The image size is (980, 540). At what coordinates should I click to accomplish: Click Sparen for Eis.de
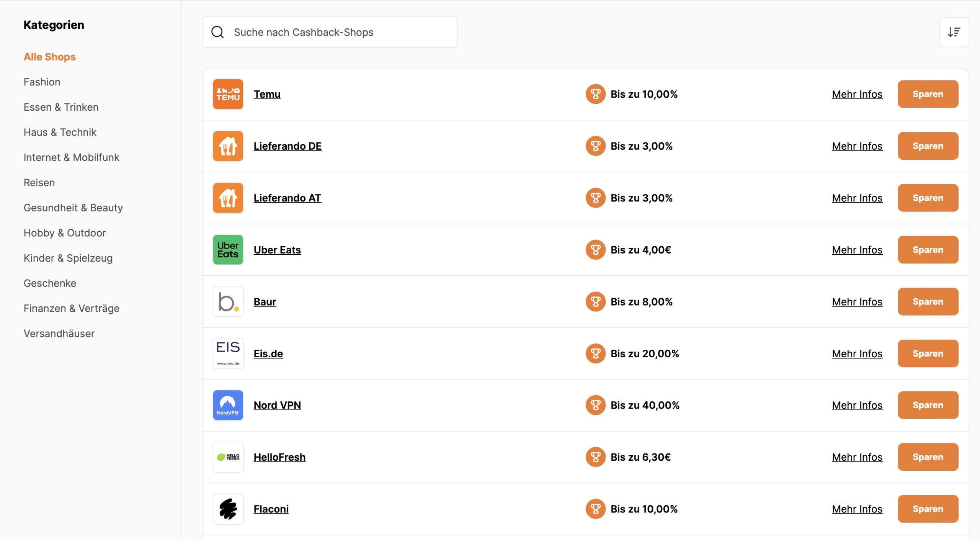point(928,353)
